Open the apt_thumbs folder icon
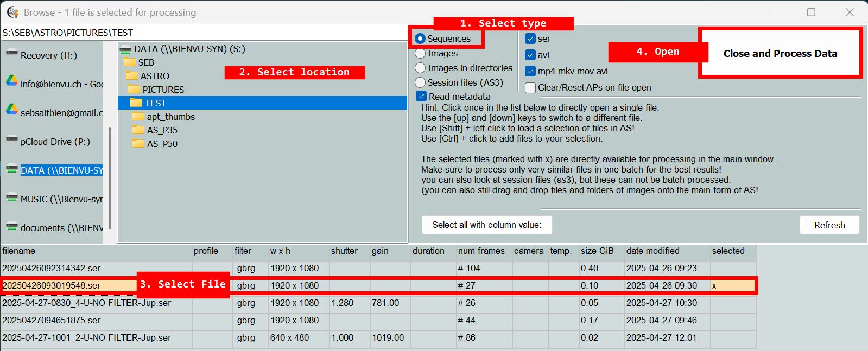Image resolution: width=868 pixels, height=351 pixels. (x=138, y=116)
